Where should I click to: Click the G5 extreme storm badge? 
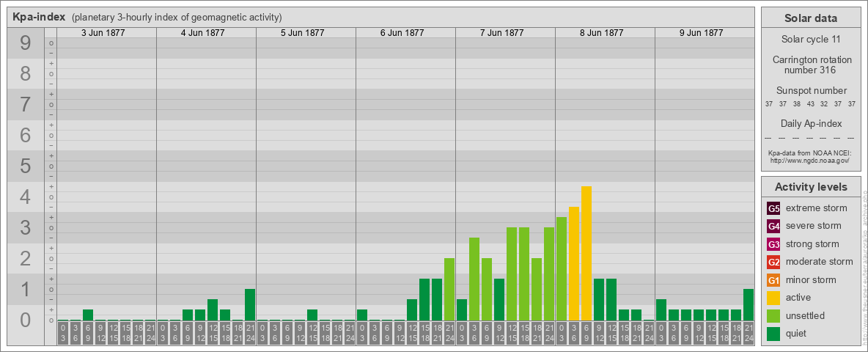point(773,209)
